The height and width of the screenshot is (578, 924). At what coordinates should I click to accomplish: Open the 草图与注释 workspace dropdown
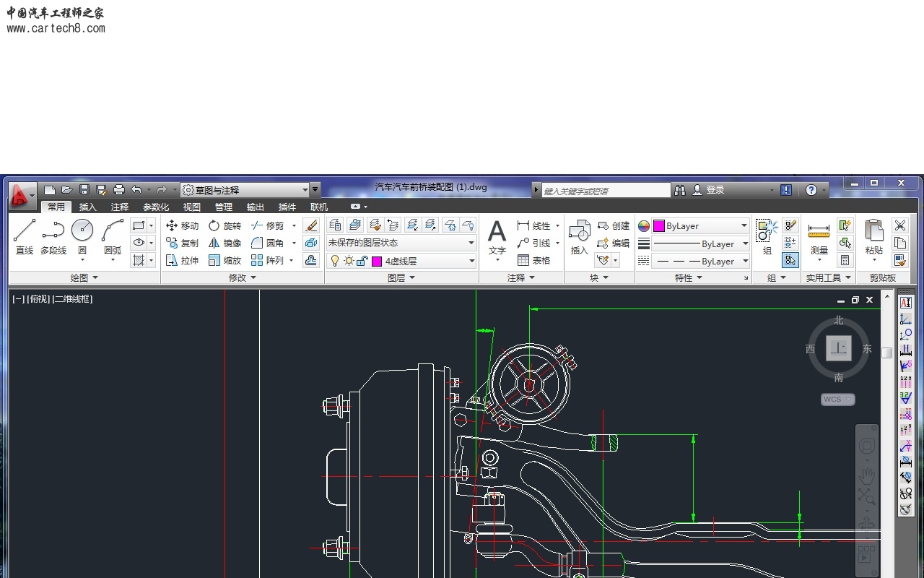(245, 190)
